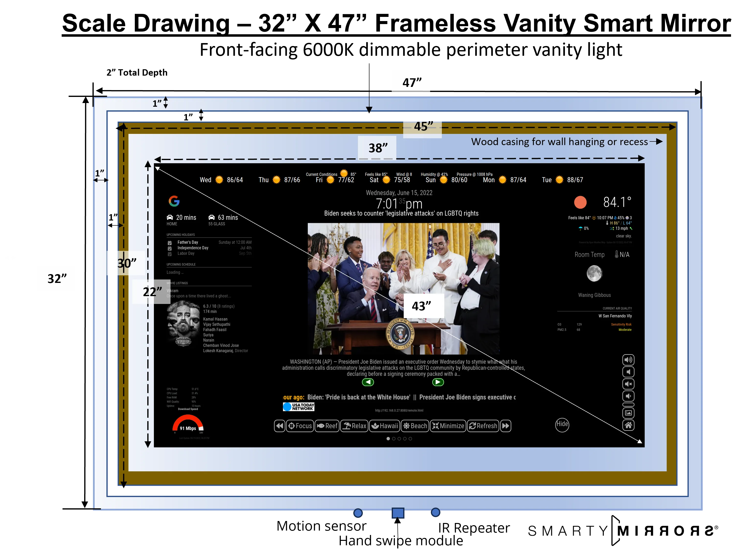Click the umbrella icon beside 0%

point(580,229)
